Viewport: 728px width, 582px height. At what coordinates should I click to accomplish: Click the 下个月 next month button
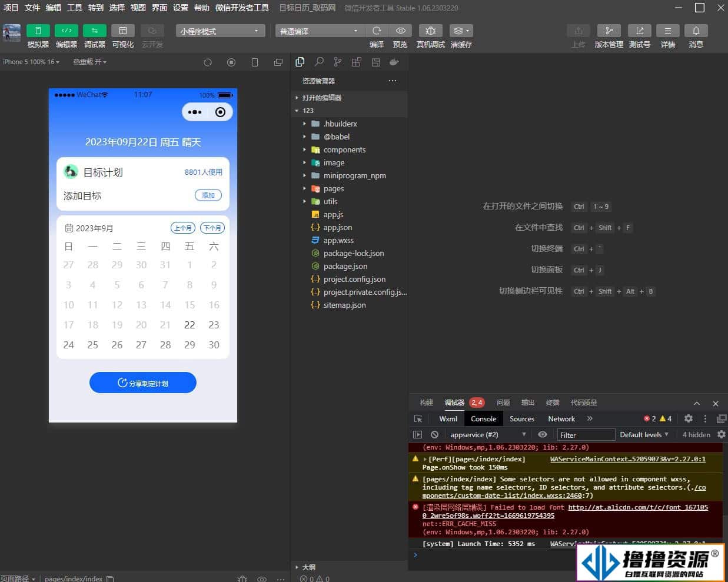212,228
